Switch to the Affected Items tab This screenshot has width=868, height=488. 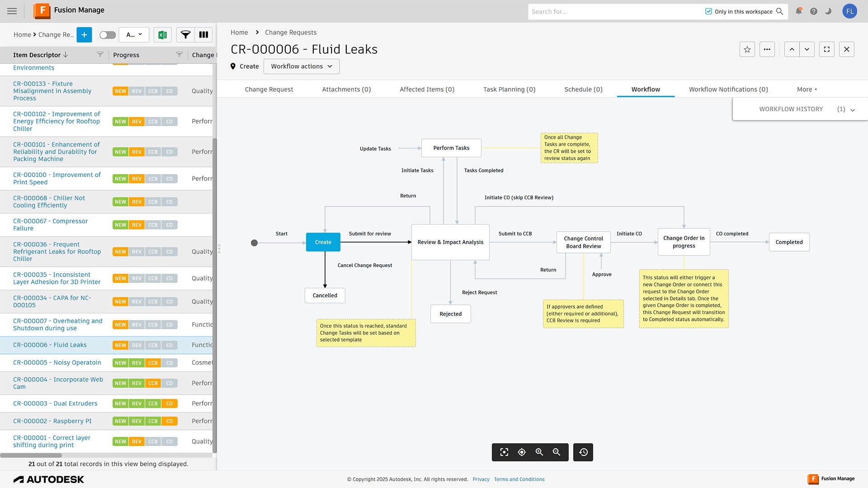pos(427,89)
